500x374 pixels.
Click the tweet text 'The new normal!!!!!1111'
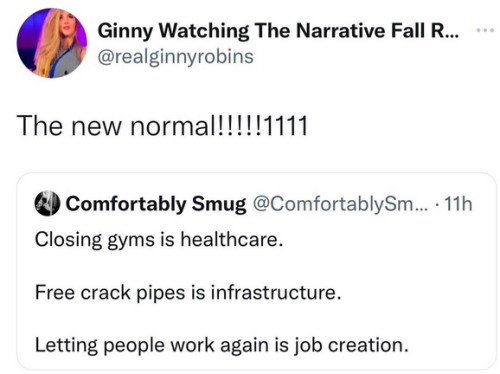[x=162, y=126]
